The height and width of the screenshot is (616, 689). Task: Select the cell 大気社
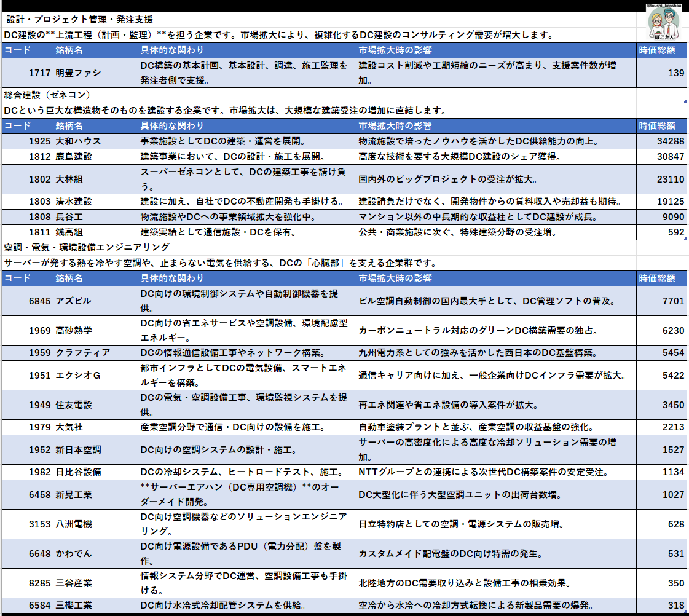click(x=95, y=427)
